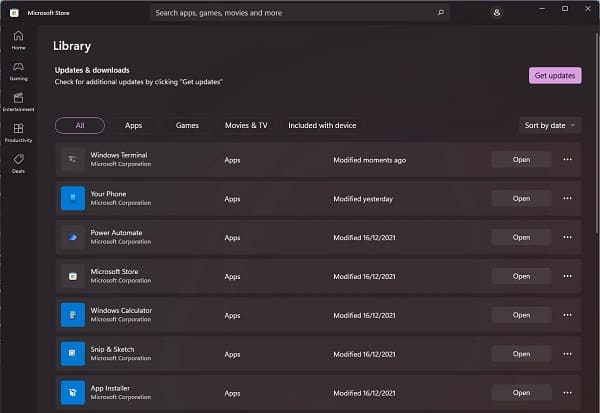Open more options for Windows Terminal
Screen dimensions: 600x413
(x=567, y=159)
